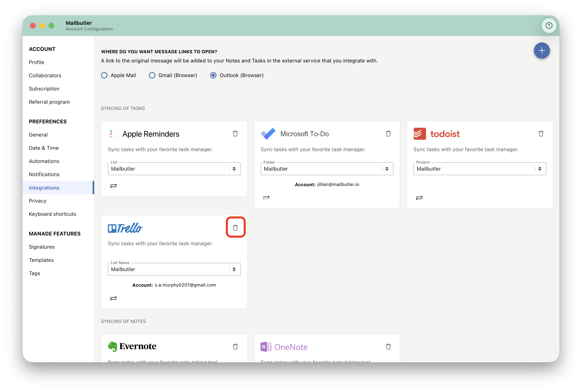Open Templates under Manage Features
The height and width of the screenshot is (392, 582).
coord(41,260)
